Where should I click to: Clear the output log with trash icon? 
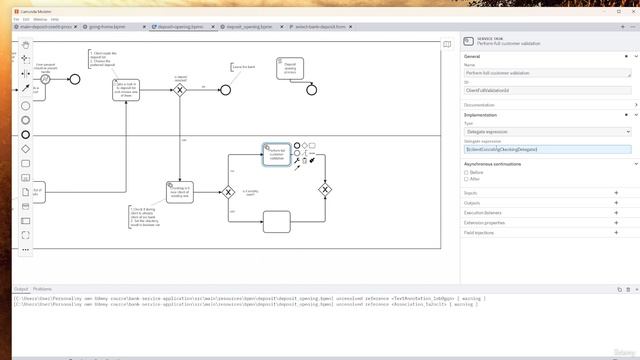pos(628,289)
